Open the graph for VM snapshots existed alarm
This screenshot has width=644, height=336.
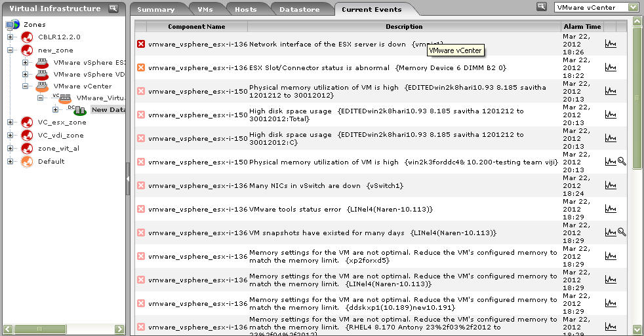click(611, 233)
